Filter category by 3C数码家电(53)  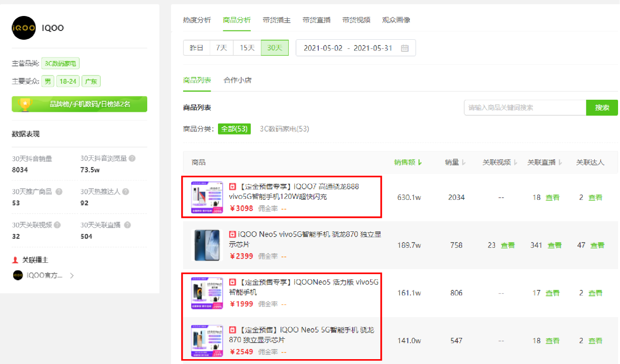point(284,129)
